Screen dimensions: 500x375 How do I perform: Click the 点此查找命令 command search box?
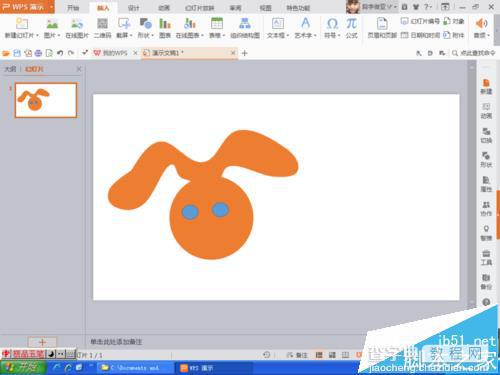pos(473,53)
